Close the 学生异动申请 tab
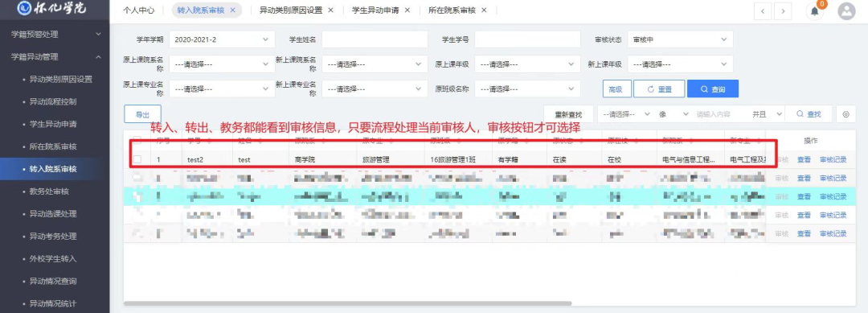The width and height of the screenshot is (868, 313). tap(407, 10)
